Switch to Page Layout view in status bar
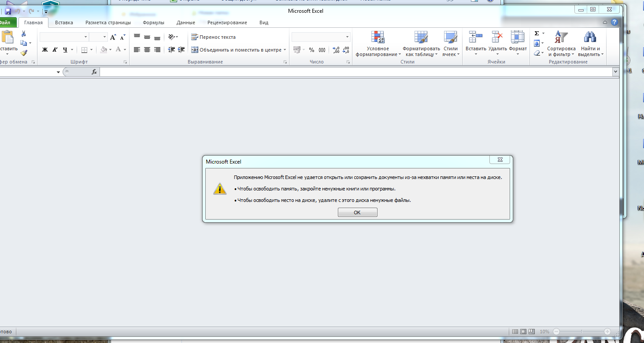The image size is (644, 343). click(x=523, y=332)
